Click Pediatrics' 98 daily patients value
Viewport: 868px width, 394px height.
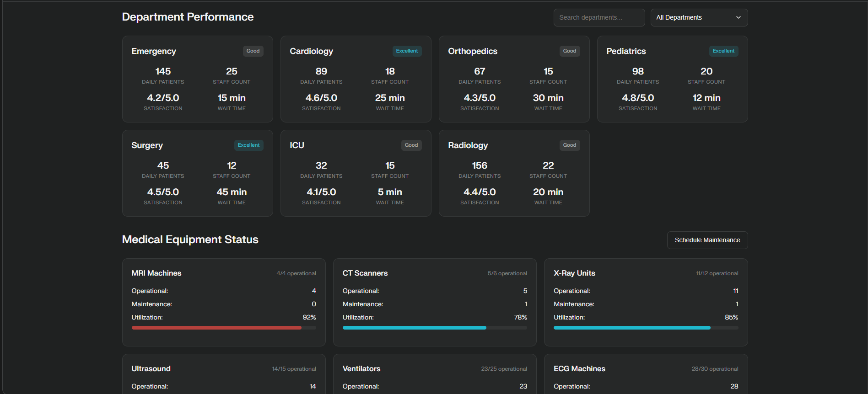(638, 71)
